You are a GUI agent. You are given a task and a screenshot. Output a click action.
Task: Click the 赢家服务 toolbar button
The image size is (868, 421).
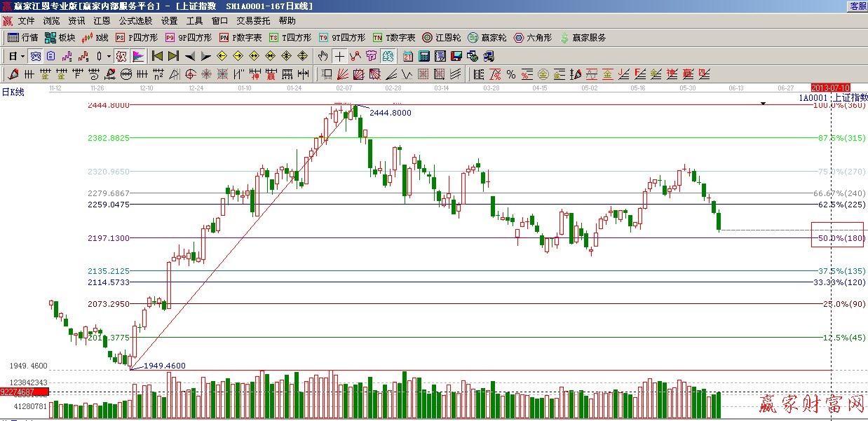[583, 38]
